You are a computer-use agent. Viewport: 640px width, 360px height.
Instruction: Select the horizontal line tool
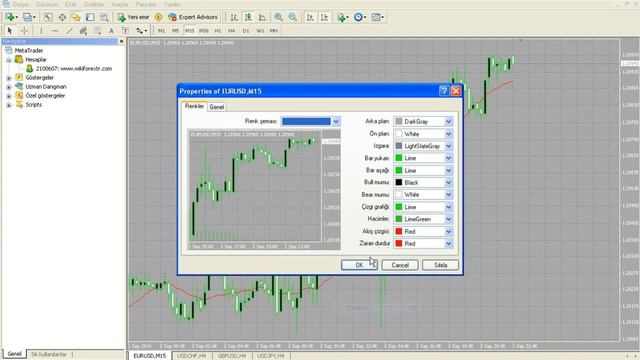coord(55,31)
